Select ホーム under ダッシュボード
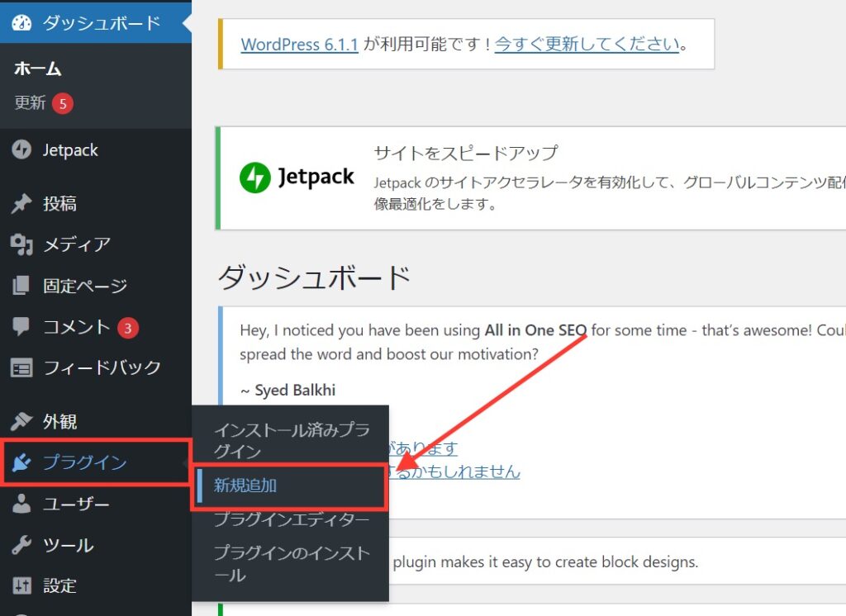The width and height of the screenshot is (846, 616). [37, 69]
